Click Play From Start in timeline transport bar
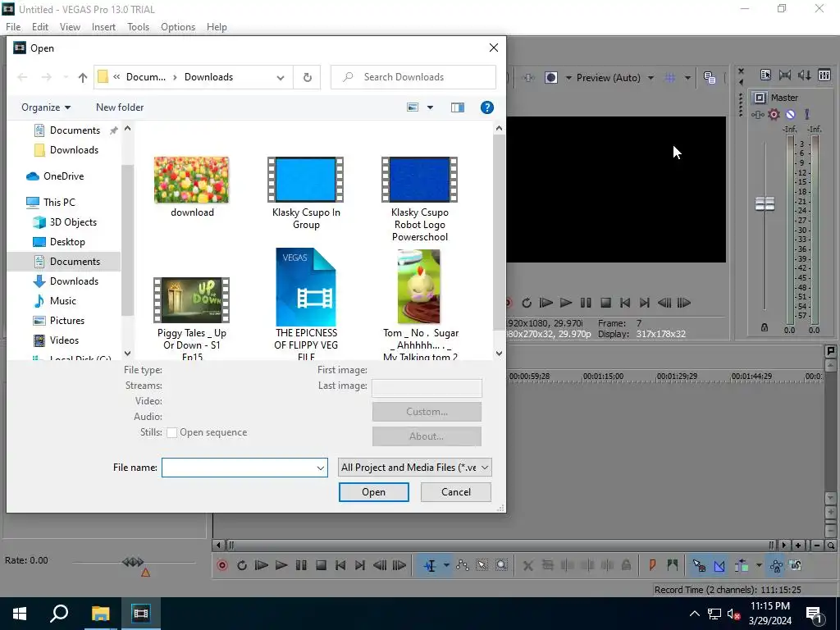Viewport: 840px width, 630px height. pos(262,565)
